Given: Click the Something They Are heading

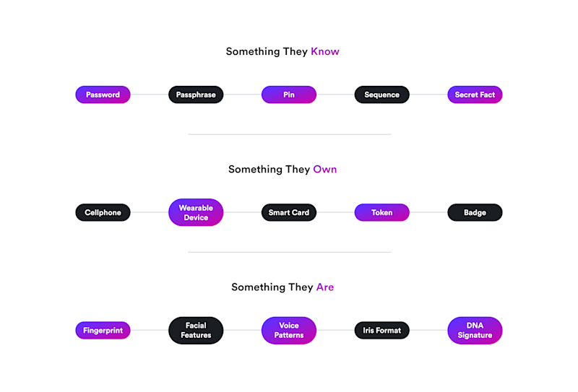Looking at the screenshot, I should click(282, 287).
